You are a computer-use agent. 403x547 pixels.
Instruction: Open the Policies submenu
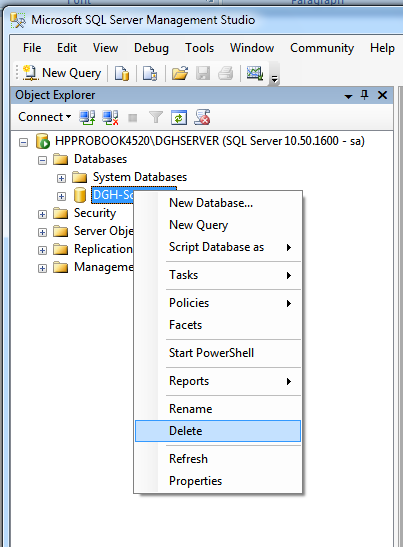pos(218,303)
